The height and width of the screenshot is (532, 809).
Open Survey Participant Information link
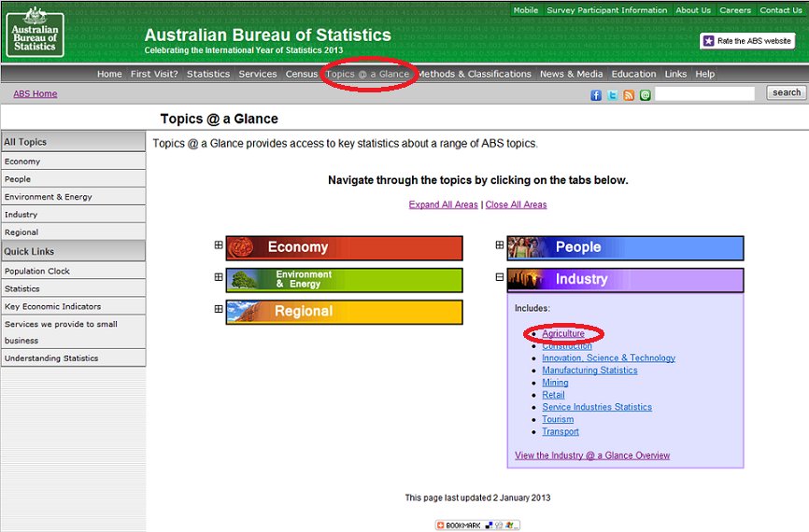(x=607, y=9)
